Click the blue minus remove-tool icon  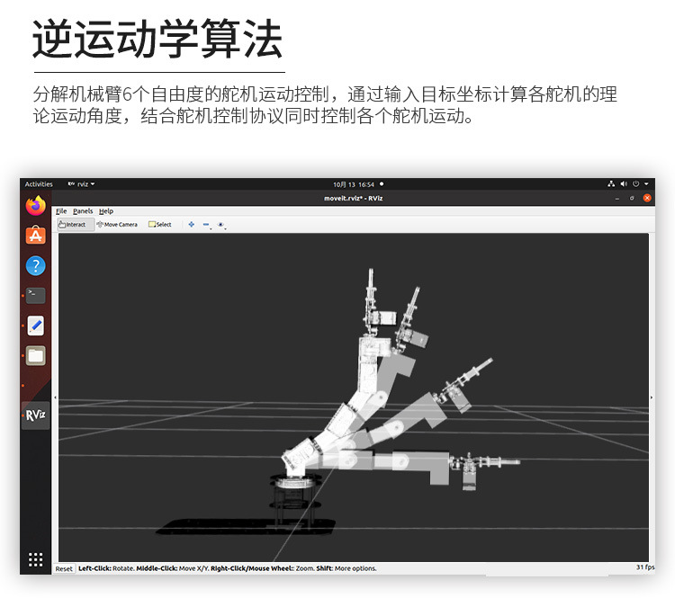tap(207, 225)
